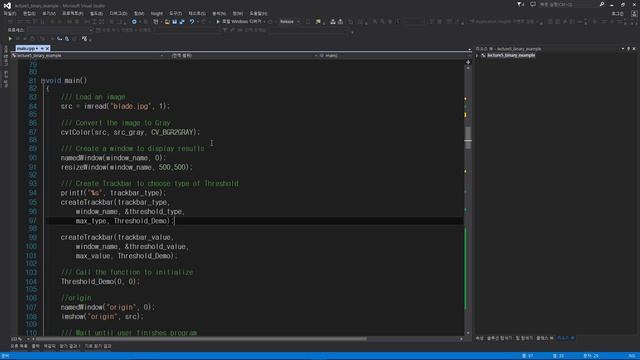Click the "blade.jpg" string on line 84
Viewport: 640px width, 360px height.
pyautogui.click(x=131, y=106)
